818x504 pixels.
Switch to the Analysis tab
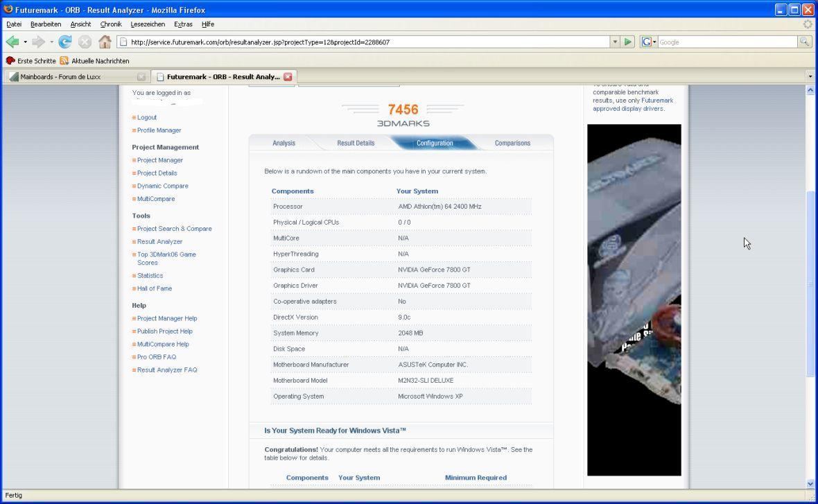coord(284,143)
